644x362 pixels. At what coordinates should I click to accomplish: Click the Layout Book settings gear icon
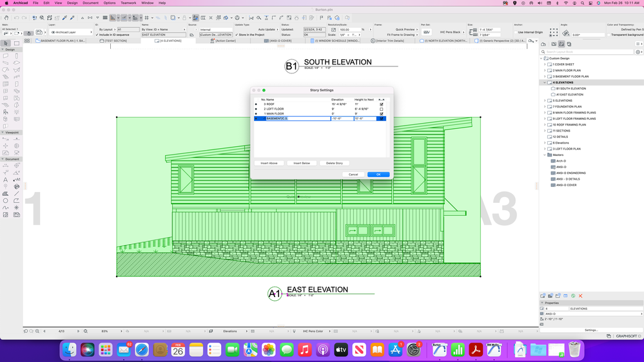[638, 52]
